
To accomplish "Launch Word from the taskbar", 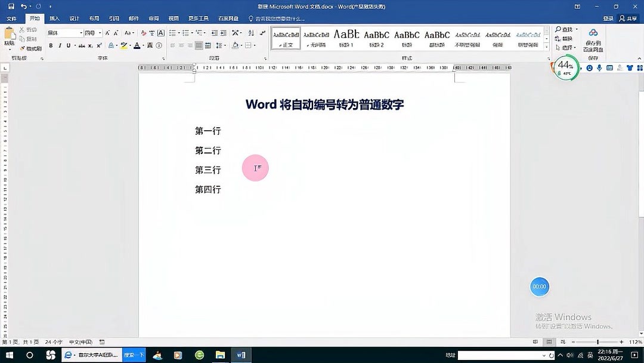I will (x=241, y=355).
